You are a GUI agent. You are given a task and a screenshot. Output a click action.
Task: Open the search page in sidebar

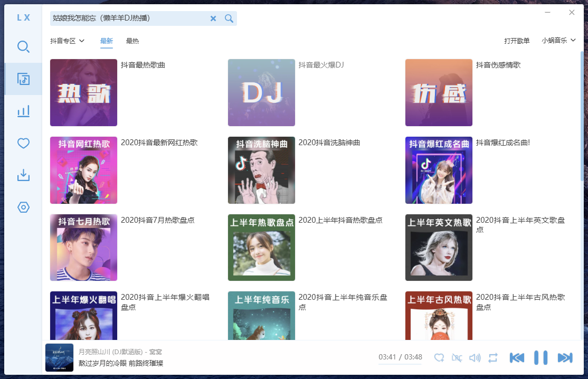(23, 47)
